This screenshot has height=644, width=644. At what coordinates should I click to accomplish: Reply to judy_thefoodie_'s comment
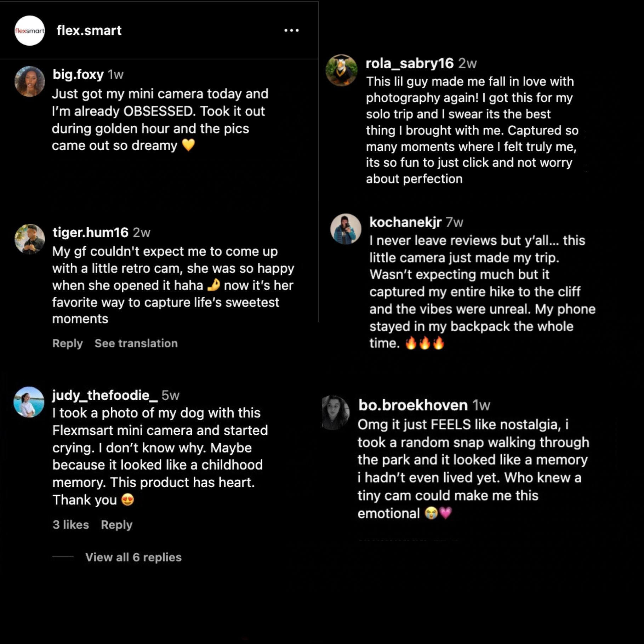(x=116, y=524)
